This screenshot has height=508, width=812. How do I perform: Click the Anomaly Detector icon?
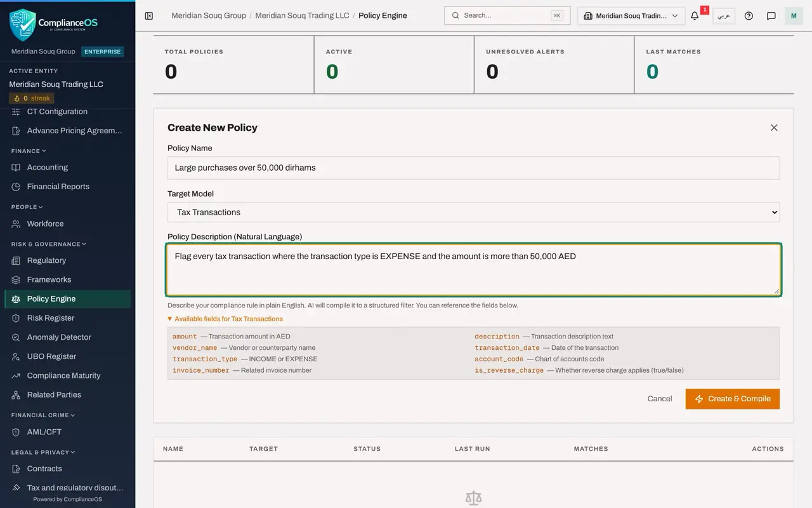coord(16,337)
